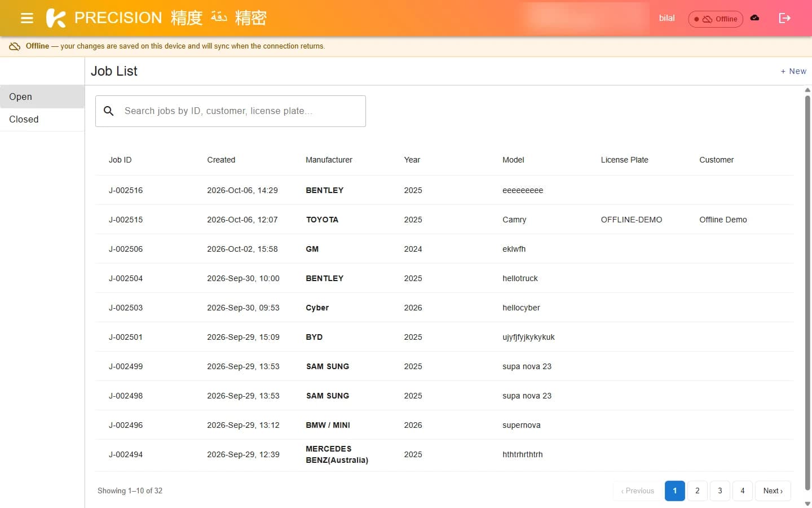
Task: Click the Offline Demo customer cell
Action: (723, 220)
